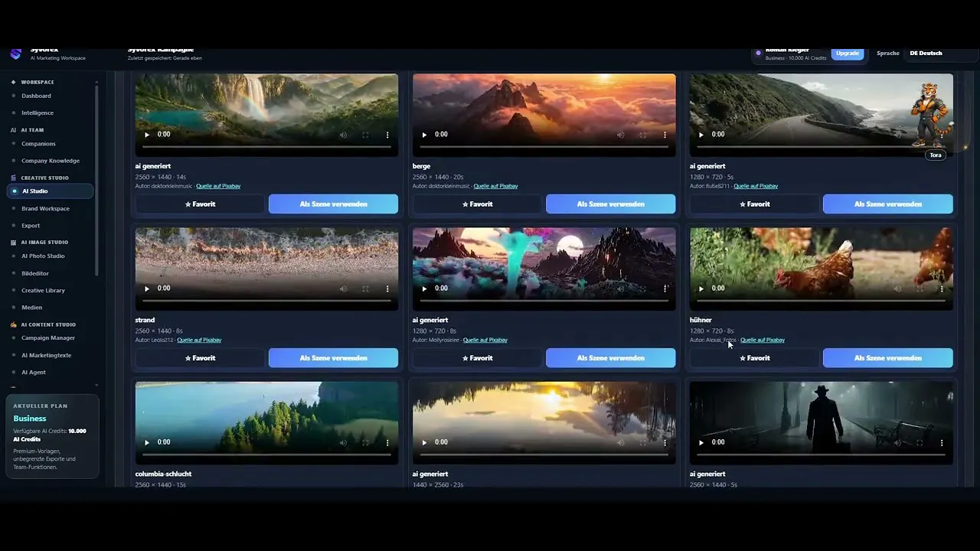980x551 pixels.
Task: Select Company Knowledge in the sidebar
Action: coord(51,161)
